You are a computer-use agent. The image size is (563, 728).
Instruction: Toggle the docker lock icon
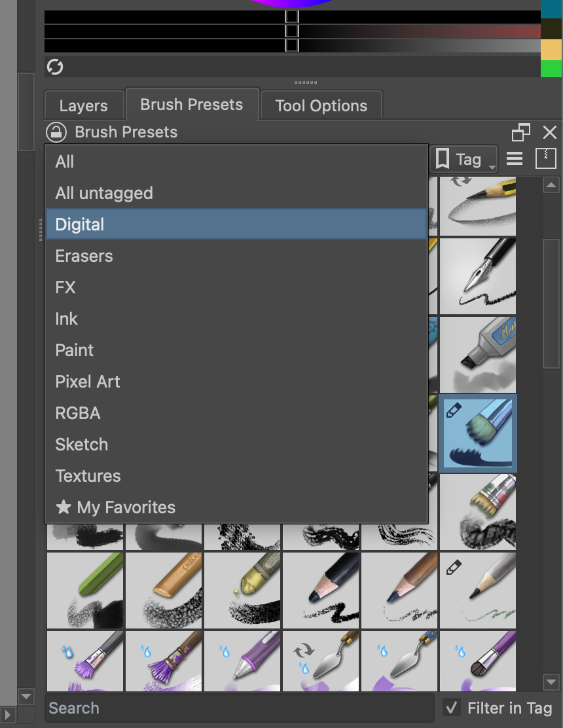click(56, 132)
